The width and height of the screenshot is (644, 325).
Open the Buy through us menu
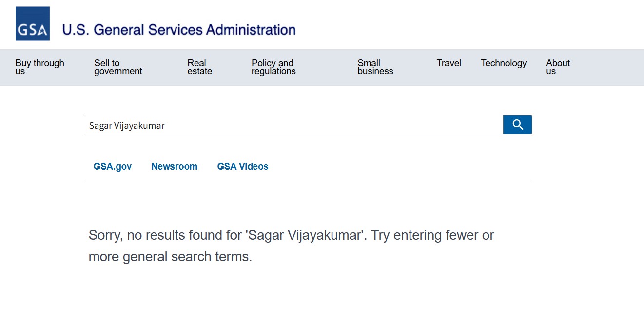click(39, 67)
